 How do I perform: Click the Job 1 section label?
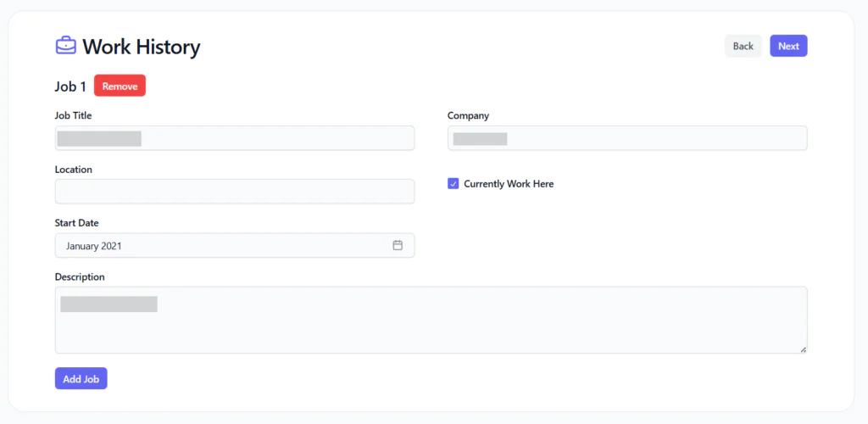70,86
